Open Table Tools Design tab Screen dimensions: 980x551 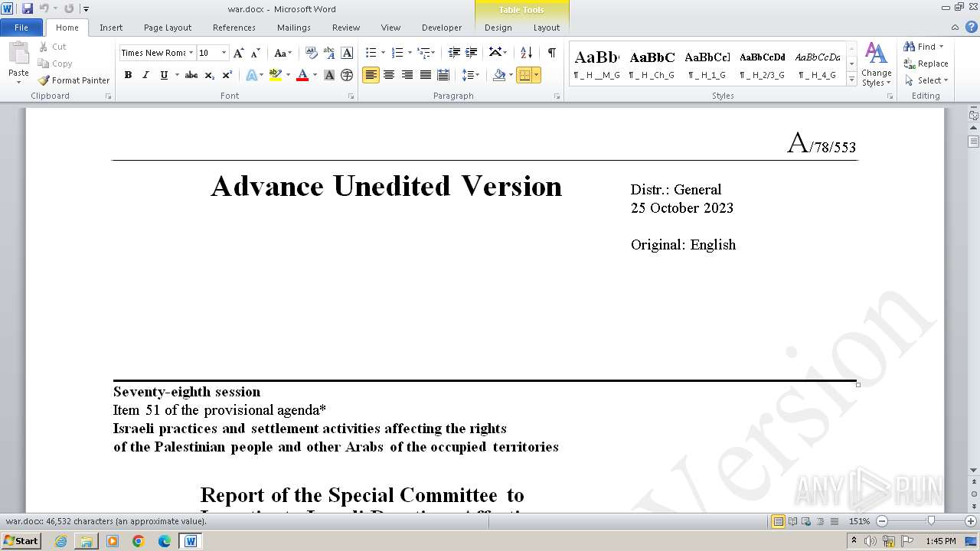(498, 28)
